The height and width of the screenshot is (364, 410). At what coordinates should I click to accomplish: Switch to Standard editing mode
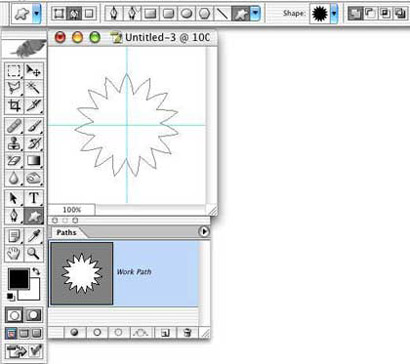pos(14,315)
